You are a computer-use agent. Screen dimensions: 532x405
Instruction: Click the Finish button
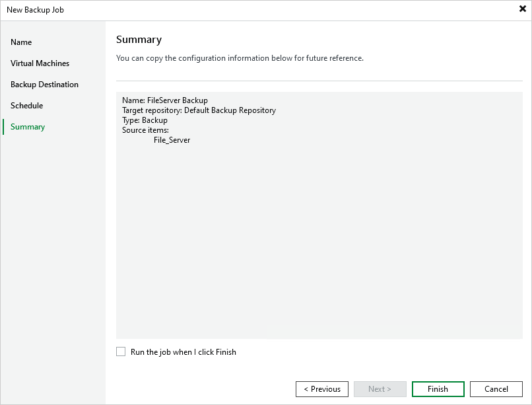(438, 388)
